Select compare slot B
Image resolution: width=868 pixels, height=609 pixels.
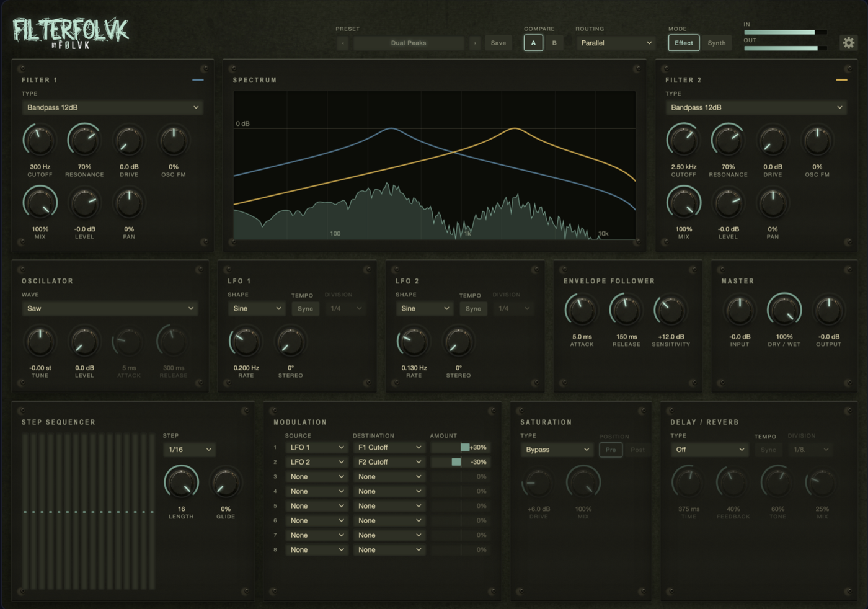[x=554, y=43]
